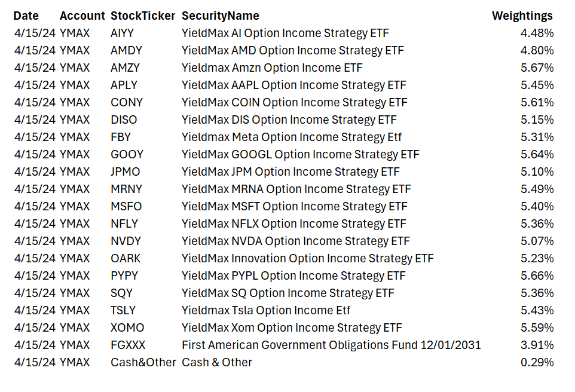Click YieldMax Innovation Option Income Strategy ETF
The height and width of the screenshot is (392, 575).
coord(307,259)
